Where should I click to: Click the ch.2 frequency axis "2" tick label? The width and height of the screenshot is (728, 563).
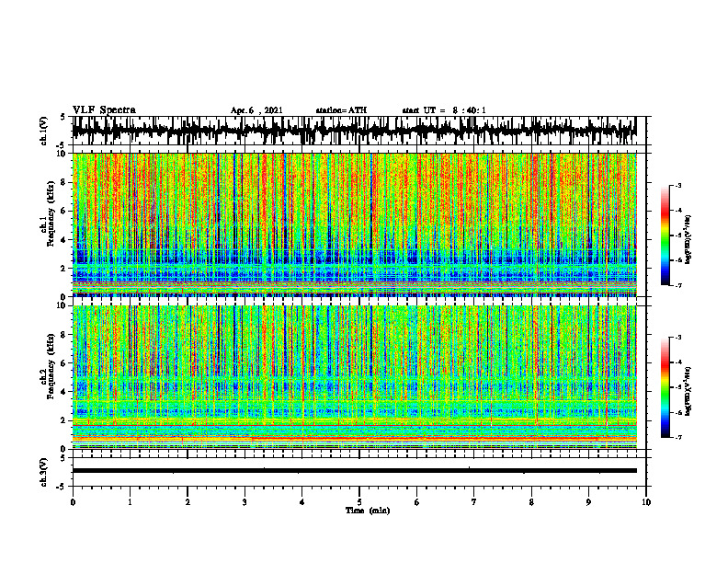tap(63, 420)
